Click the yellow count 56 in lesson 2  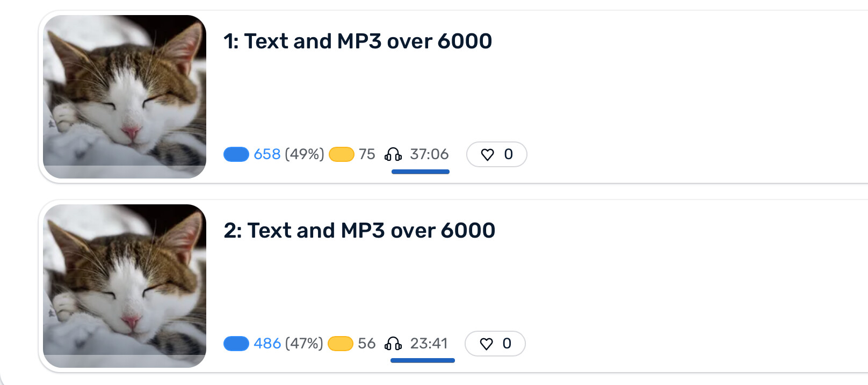coord(366,344)
